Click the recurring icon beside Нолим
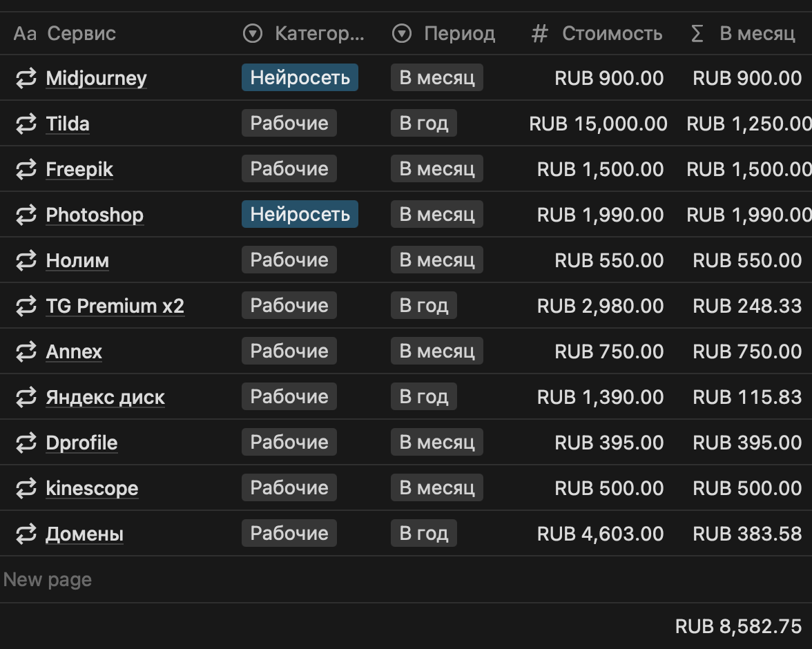The image size is (812, 649). tap(26, 260)
